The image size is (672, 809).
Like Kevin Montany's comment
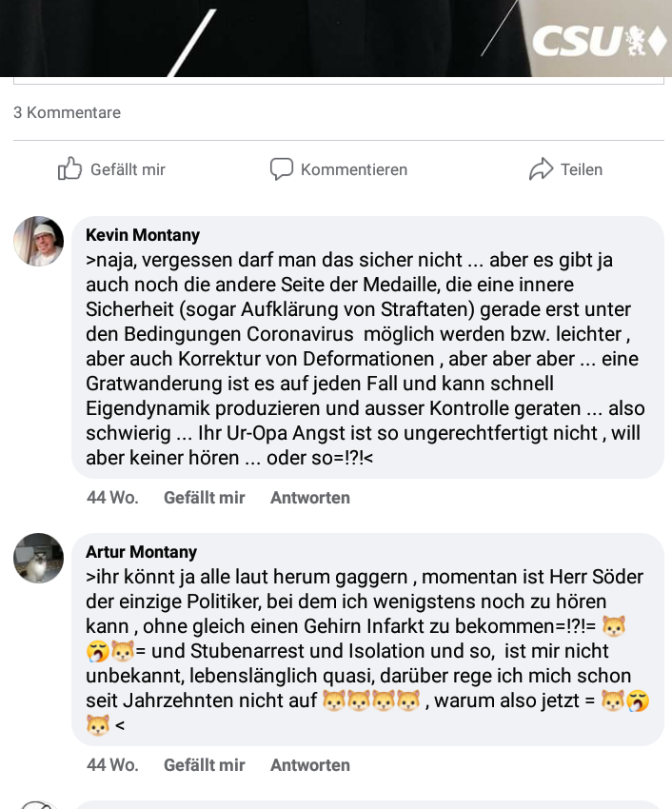[x=204, y=498]
